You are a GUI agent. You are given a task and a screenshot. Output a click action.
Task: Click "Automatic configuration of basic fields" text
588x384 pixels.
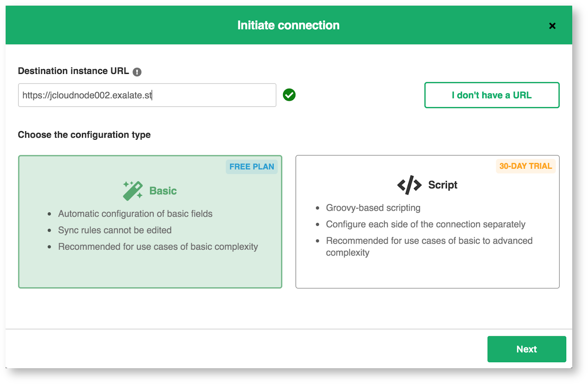[135, 214]
